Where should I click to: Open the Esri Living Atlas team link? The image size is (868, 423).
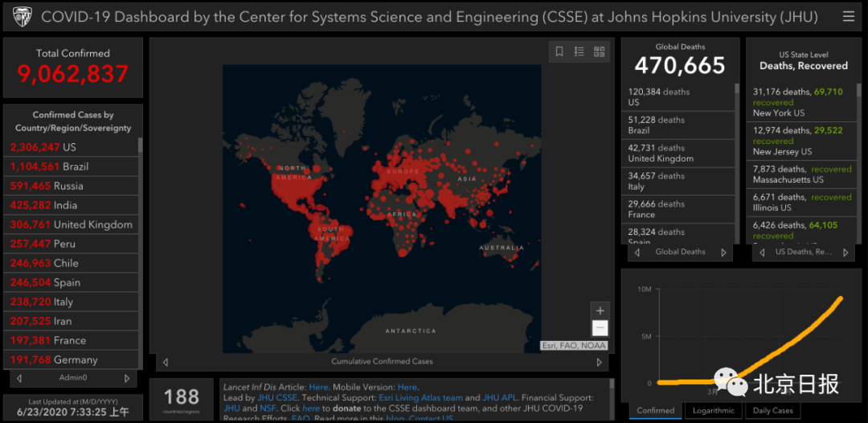click(420, 397)
